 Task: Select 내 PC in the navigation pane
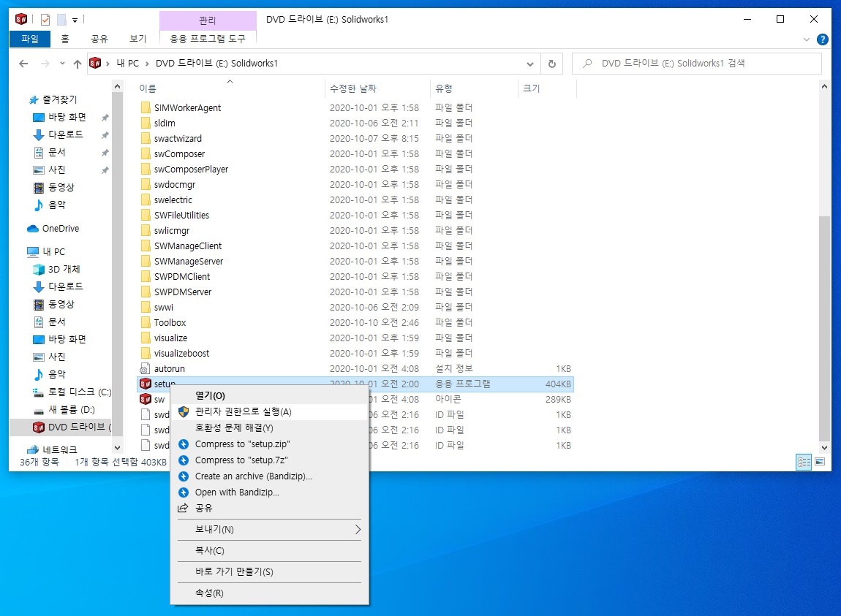(x=53, y=251)
